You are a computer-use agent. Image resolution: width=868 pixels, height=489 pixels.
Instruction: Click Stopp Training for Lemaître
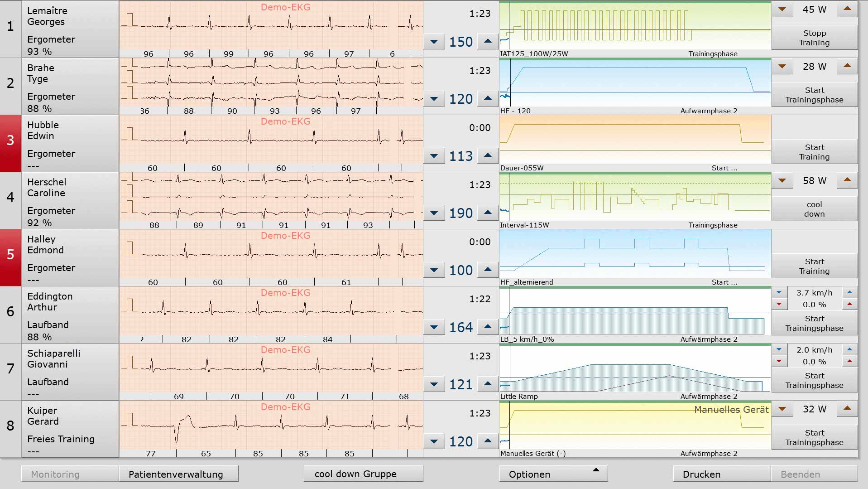pos(814,38)
